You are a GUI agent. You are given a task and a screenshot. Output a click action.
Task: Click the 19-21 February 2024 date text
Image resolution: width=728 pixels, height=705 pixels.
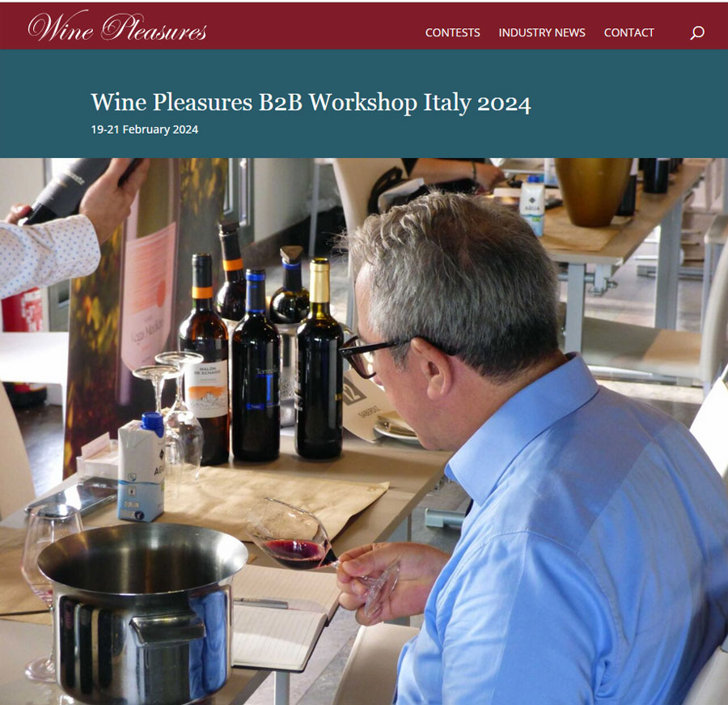point(145,130)
